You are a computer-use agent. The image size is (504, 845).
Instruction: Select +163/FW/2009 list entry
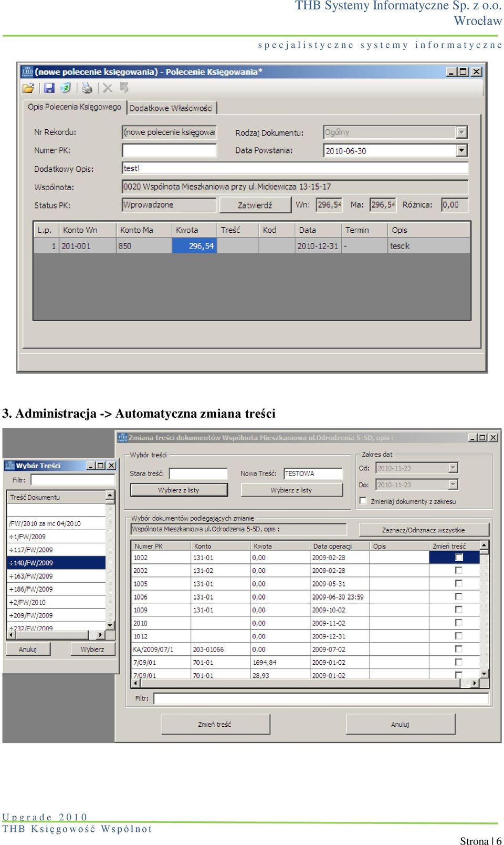pos(57,576)
